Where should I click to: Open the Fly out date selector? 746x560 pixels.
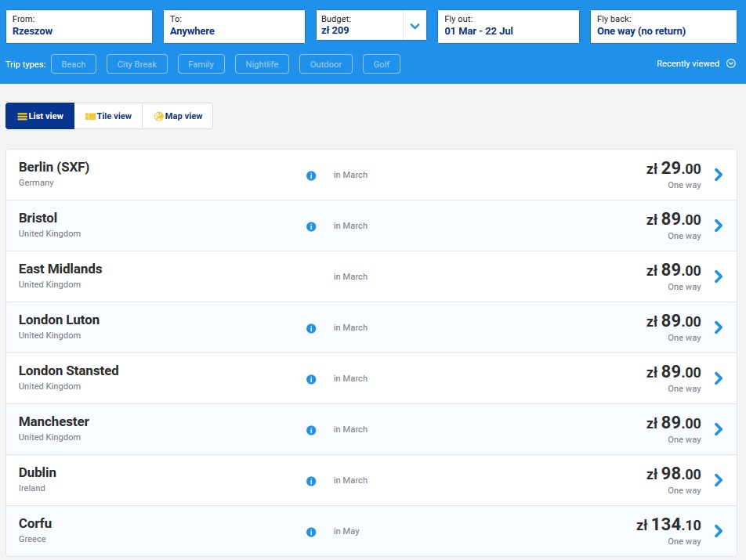tap(508, 26)
